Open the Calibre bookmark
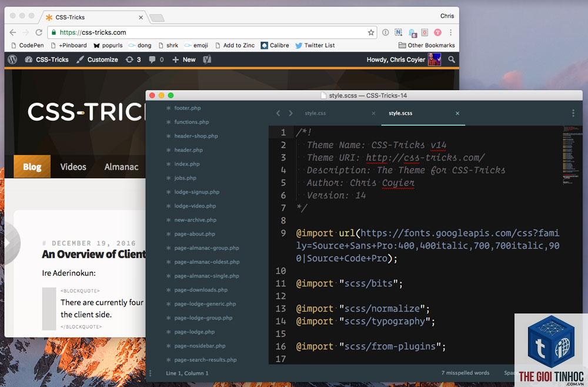Viewport: 588px width, 387px height. click(x=275, y=45)
